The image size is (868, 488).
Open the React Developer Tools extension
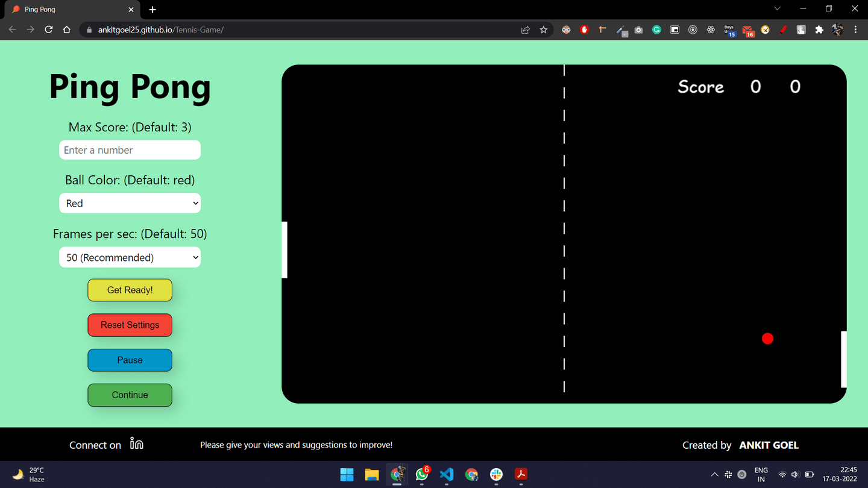tap(711, 30)
